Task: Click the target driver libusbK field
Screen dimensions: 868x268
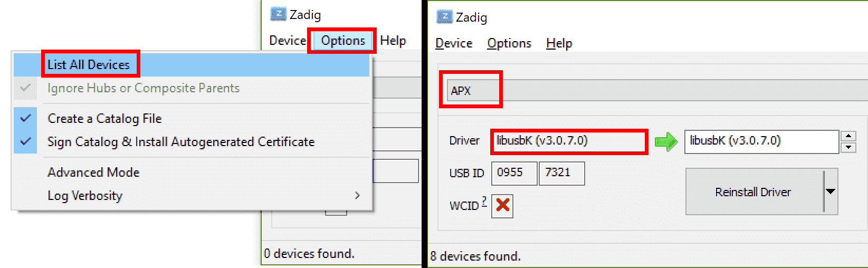Action: [761, 141]
